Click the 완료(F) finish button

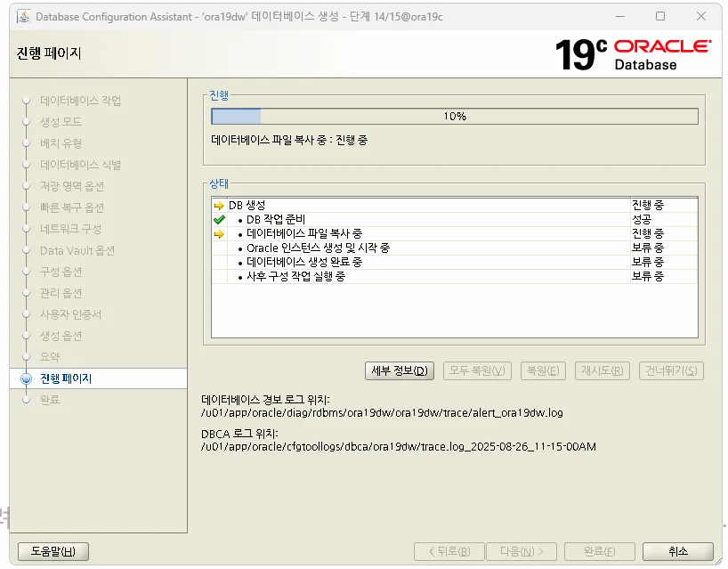coord(599,551)
